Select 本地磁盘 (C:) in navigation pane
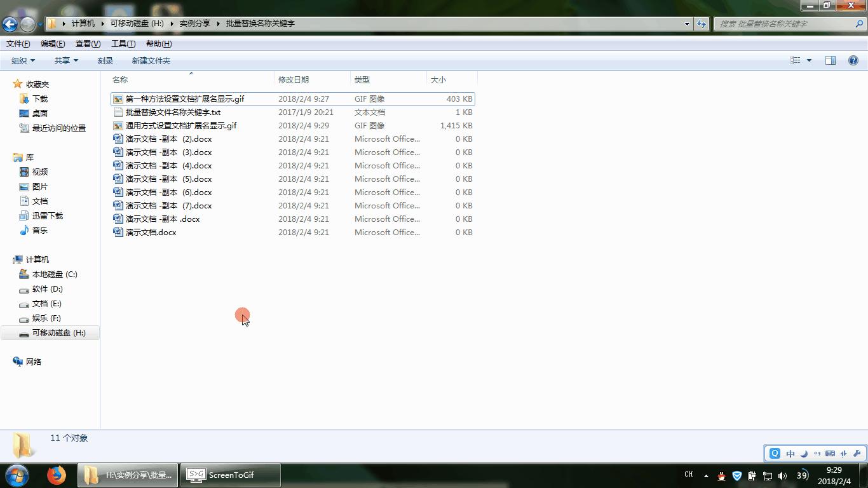This screenshot has height=488, width=868. [55, 274]
